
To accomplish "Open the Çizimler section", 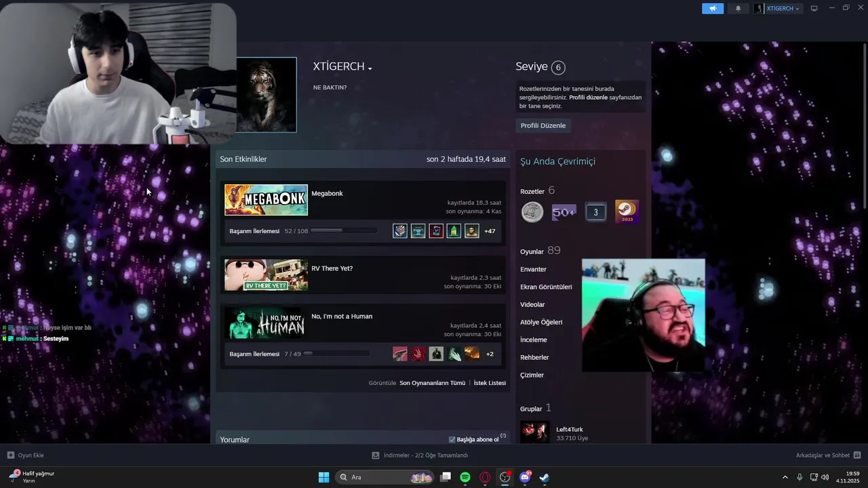I will (x=532, y=375).
